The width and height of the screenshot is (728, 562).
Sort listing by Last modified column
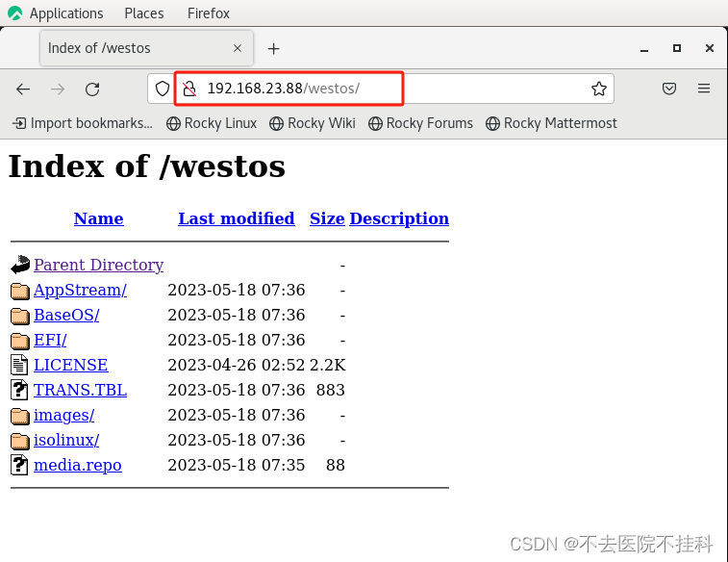tap(237, 218)
